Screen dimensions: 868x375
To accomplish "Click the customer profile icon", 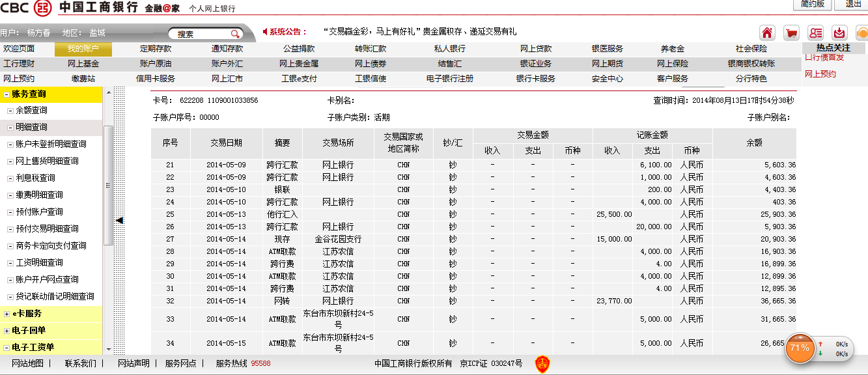I will pos(815,33).
